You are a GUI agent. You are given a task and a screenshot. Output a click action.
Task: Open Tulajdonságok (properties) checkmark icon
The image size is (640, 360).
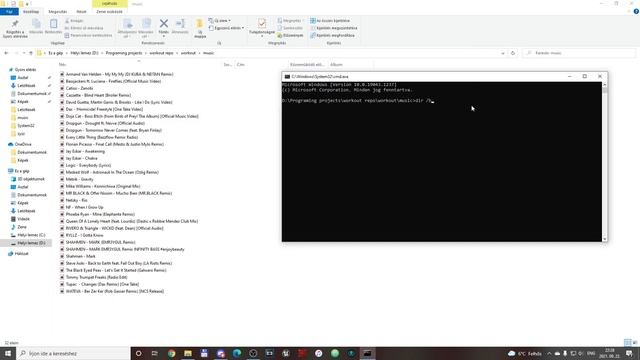[x=262, y=23]
